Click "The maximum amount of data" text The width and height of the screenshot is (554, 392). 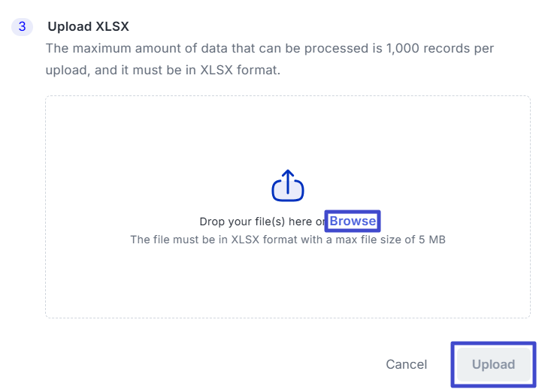[122, 48]
